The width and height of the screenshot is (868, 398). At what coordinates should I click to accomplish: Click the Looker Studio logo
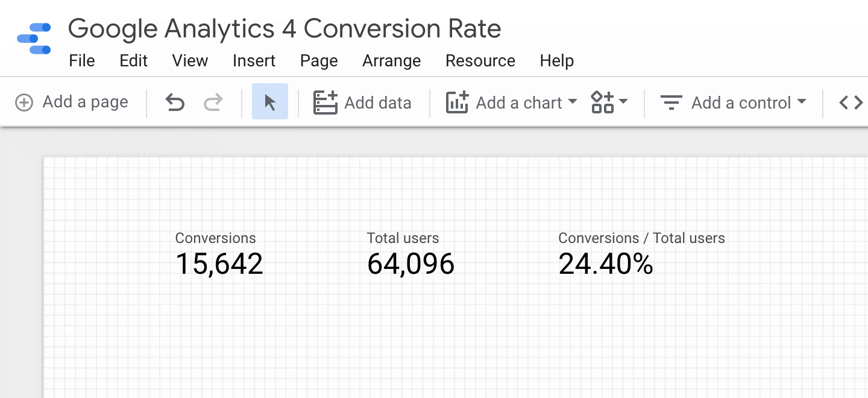[34, 38]
